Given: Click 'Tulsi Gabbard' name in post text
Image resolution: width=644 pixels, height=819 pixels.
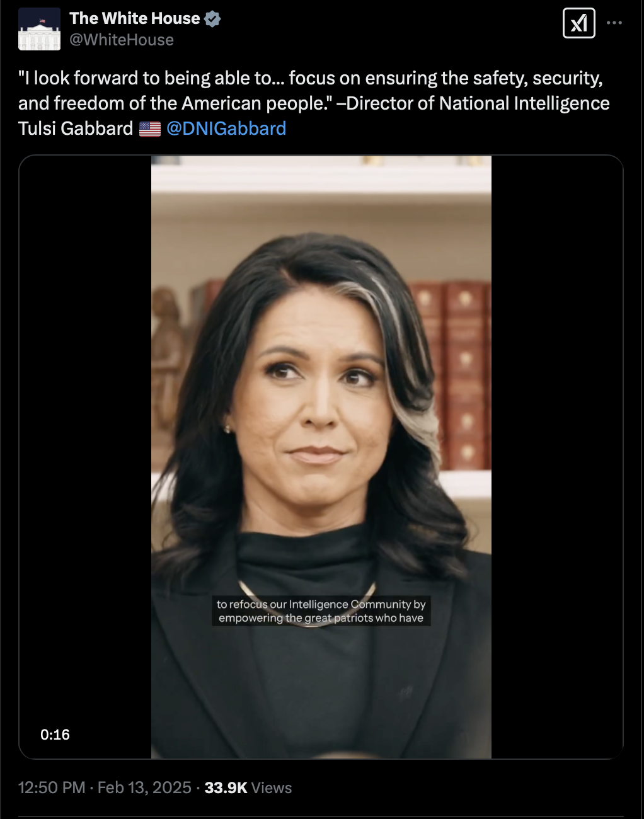Looking at the screenshot, I should [76, 129].
